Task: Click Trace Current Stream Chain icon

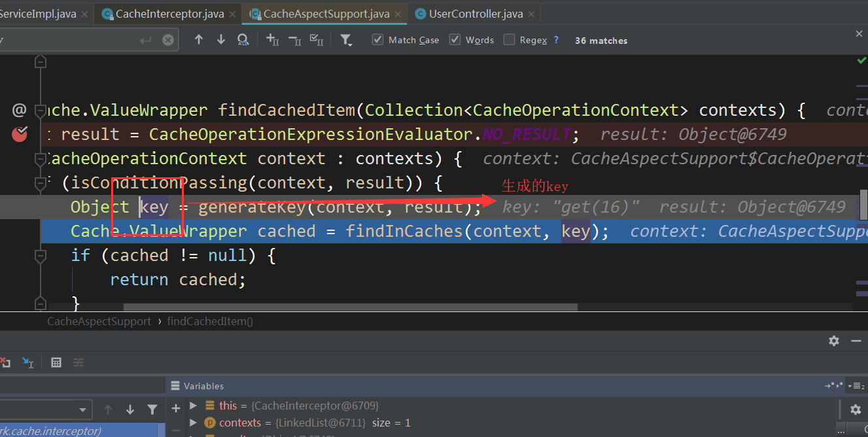Action: [78, 362]
